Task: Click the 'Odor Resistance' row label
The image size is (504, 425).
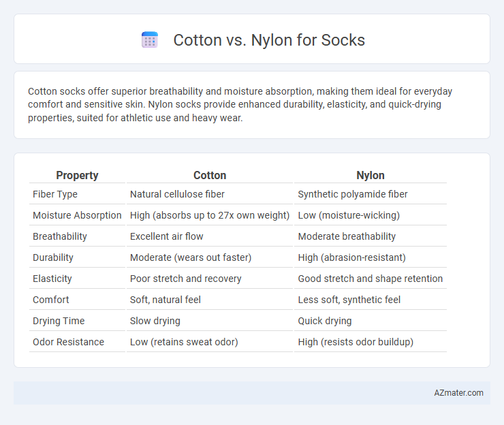Action: point(69,342)
